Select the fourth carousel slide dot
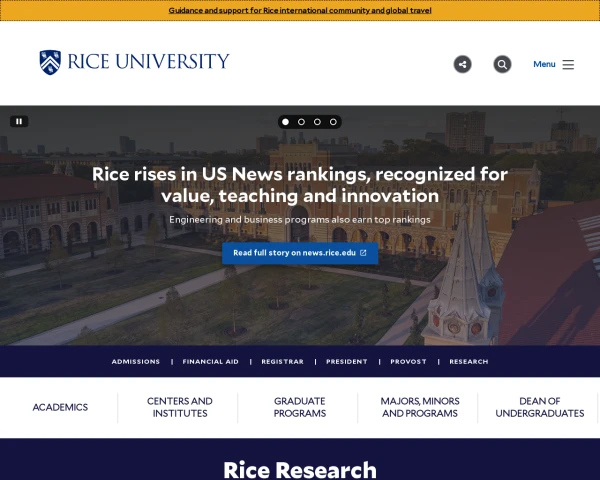Viewport: 600px width, 480px height. [x=333, y=122]
